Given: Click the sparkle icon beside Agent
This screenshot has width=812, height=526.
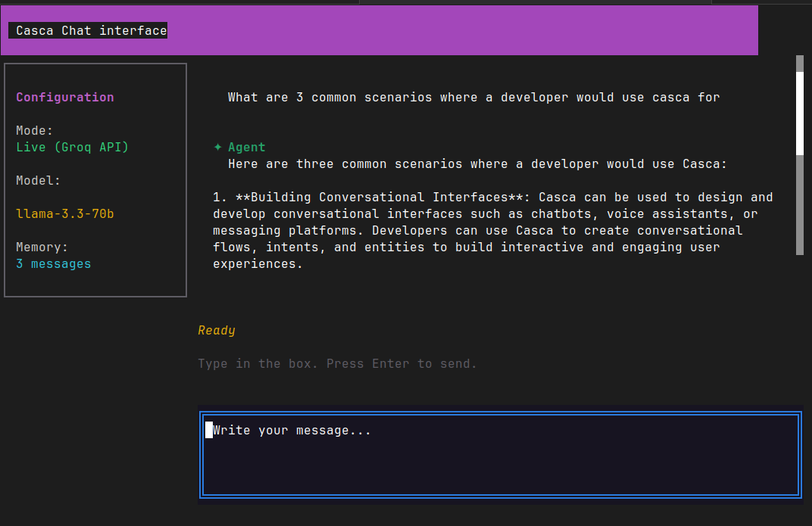Looking at the screenshot, I should 217,147.
